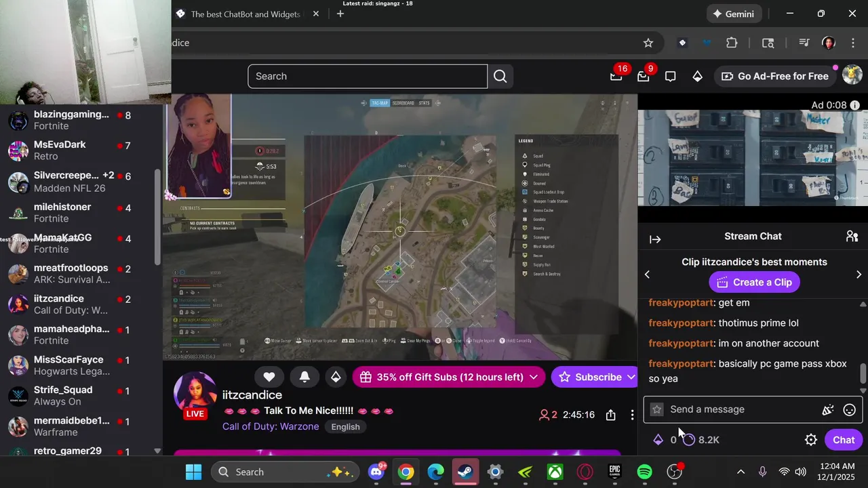
Task: Go to next chat highlight card
Action: pyautogui.click(x=859, y=274)
